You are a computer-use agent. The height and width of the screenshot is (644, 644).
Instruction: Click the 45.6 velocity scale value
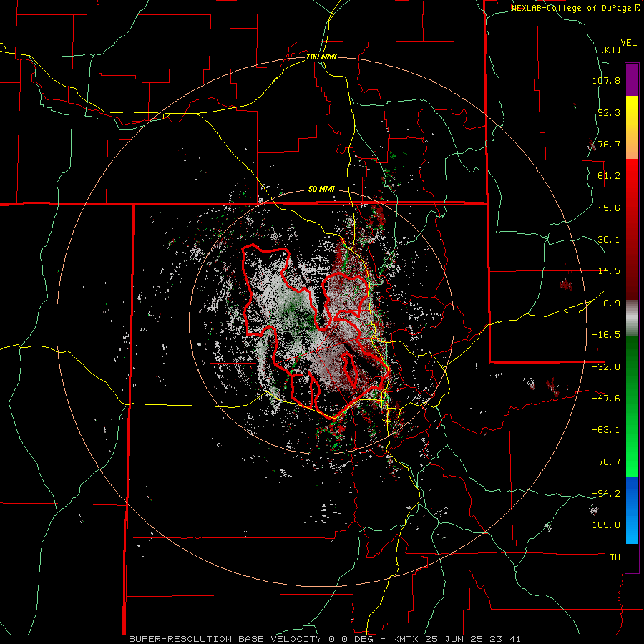(609, 208)
